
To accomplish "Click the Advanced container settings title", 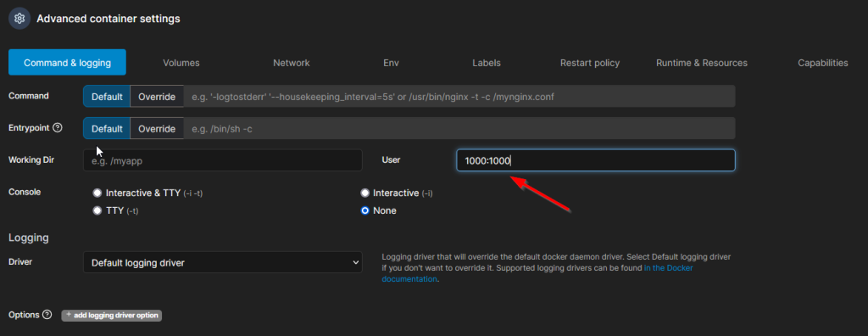I will (108, 19).
